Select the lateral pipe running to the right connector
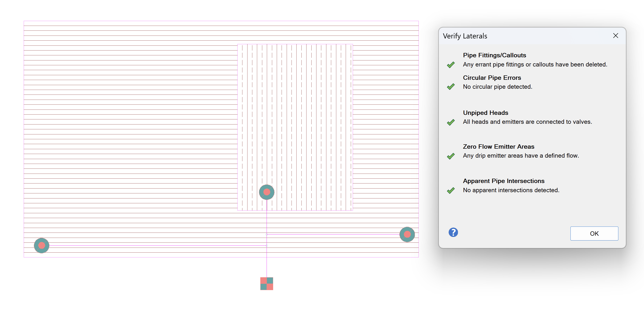 [333, 234]
